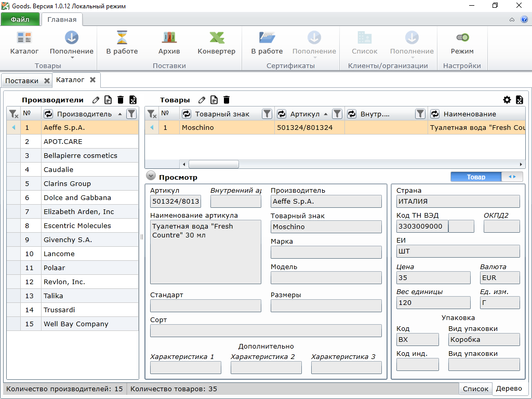The width and height of the screenshot is (532, 399).
Task: Toggle the Режим switch in Настройки
Action: tap(462, 43)
